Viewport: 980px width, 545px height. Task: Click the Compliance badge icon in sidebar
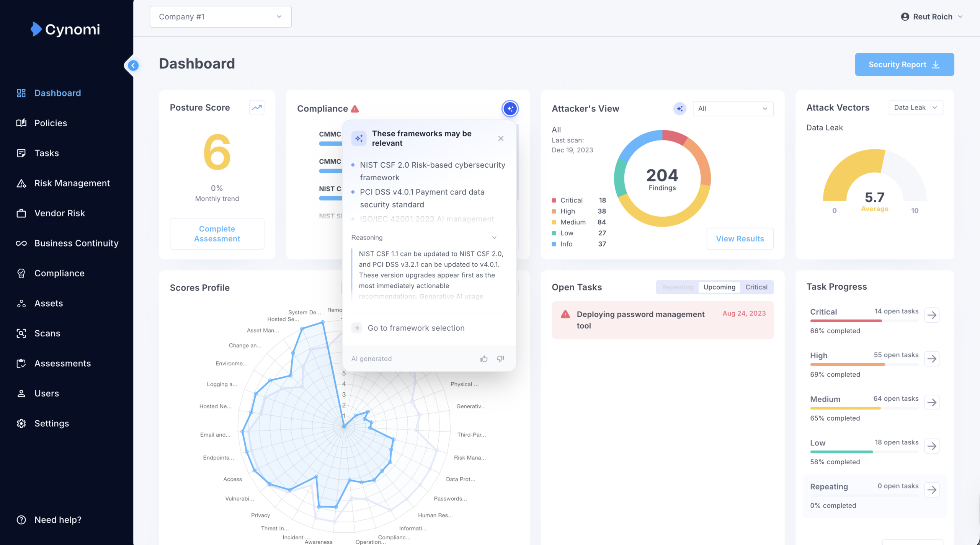(21, 273)
